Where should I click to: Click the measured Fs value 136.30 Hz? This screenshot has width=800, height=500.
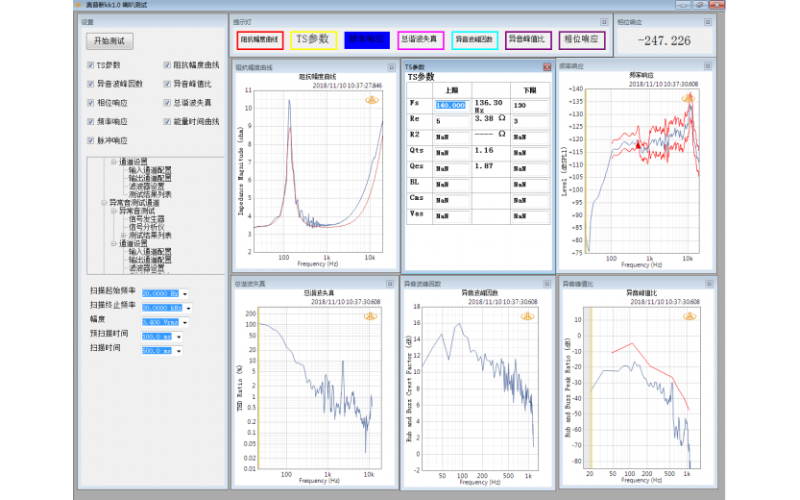point(489,106)
